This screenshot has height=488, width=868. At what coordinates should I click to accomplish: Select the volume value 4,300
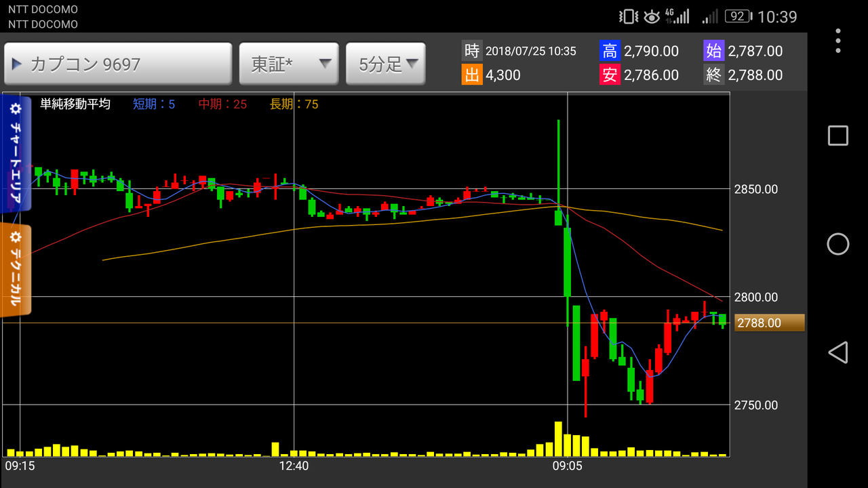pos(503,75)
